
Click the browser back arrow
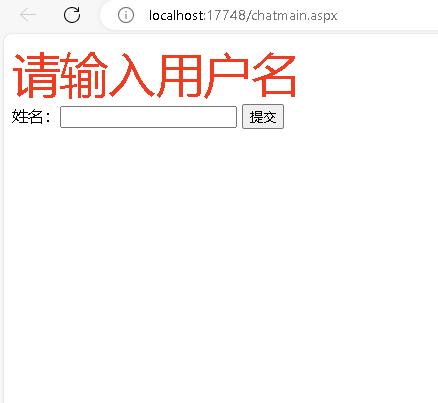point(27,15)
